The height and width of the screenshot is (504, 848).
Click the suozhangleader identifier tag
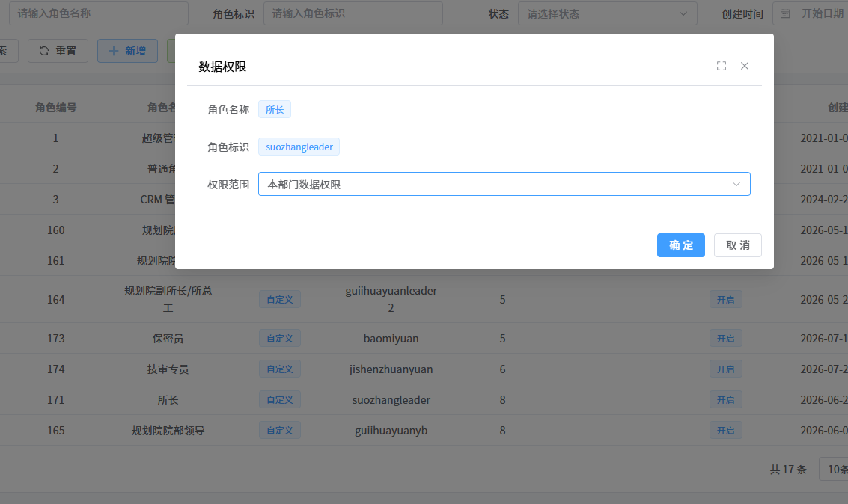pyautogui.click(x=299, y=147)
